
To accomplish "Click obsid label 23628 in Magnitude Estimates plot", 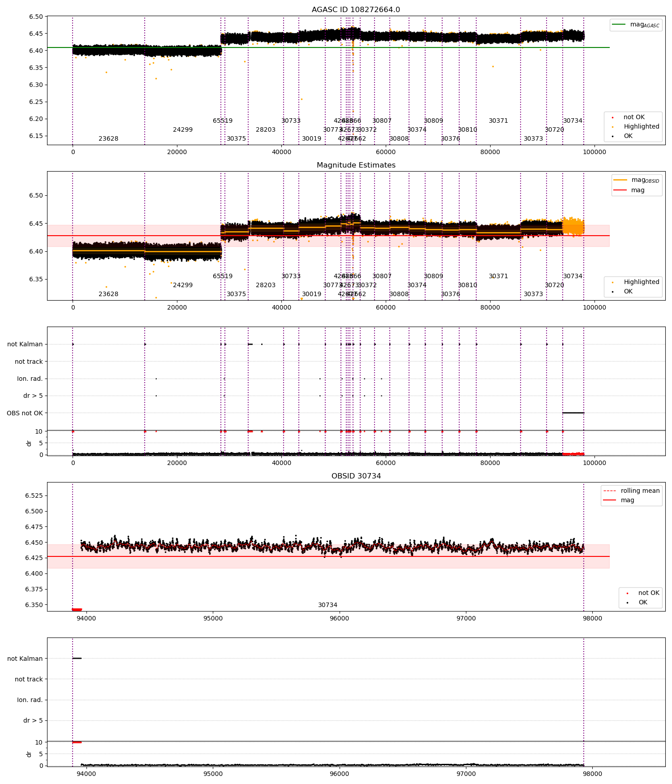I will point(108,294).
